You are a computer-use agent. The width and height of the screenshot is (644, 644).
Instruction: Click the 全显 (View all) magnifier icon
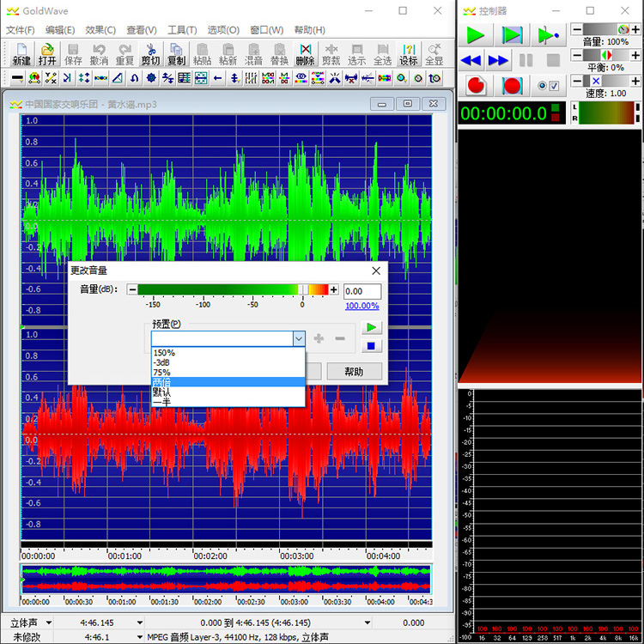434,54
